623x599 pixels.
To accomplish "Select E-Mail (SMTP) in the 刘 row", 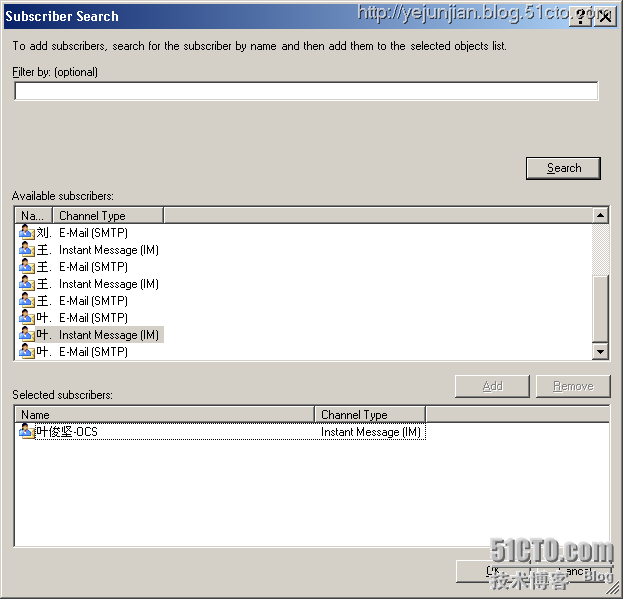I will 93,233.
